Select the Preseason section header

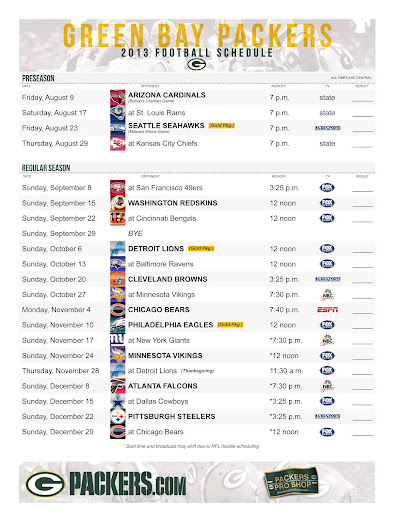click(x=38, y=79)
